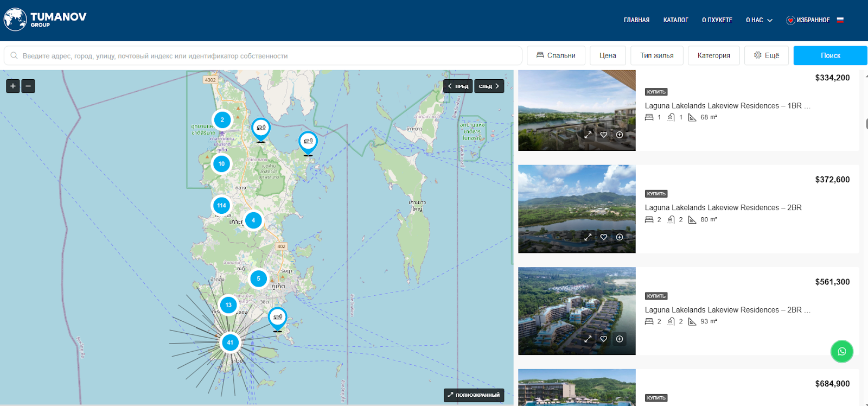Open the map cluster marker showing 114
The image size is (868, 406).
coord(221,205)
